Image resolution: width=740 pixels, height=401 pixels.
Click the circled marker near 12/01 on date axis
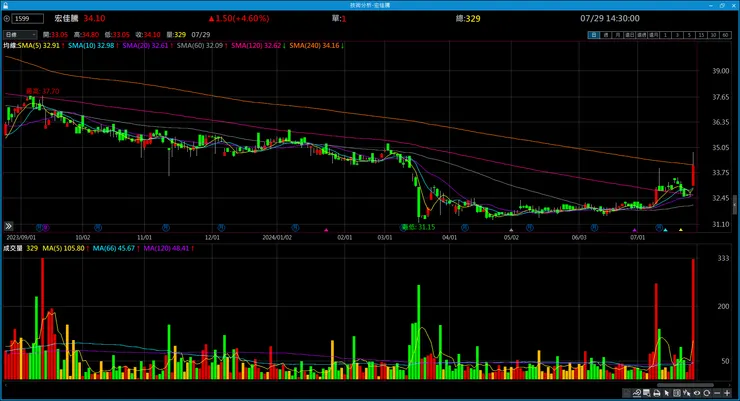pos(221,228)
